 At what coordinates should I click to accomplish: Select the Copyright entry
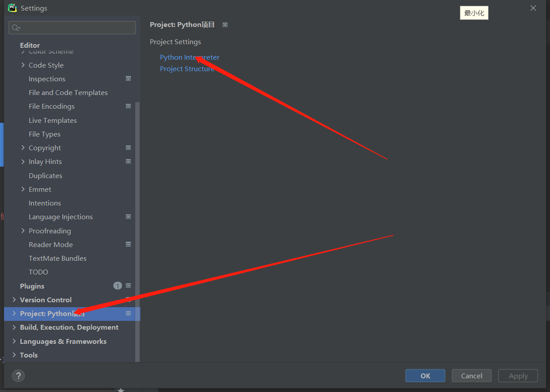pos(45,148)
